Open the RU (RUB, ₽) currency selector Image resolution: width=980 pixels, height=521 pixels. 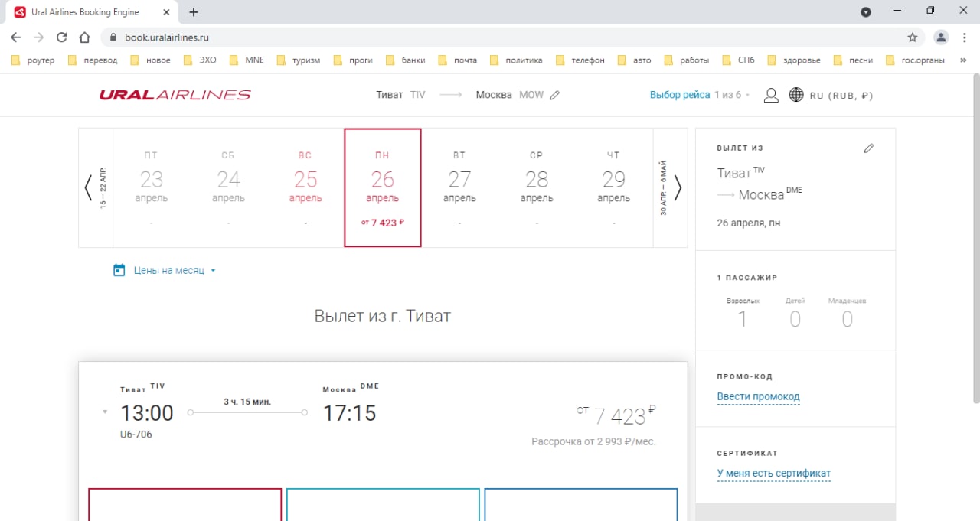(841, 96)
